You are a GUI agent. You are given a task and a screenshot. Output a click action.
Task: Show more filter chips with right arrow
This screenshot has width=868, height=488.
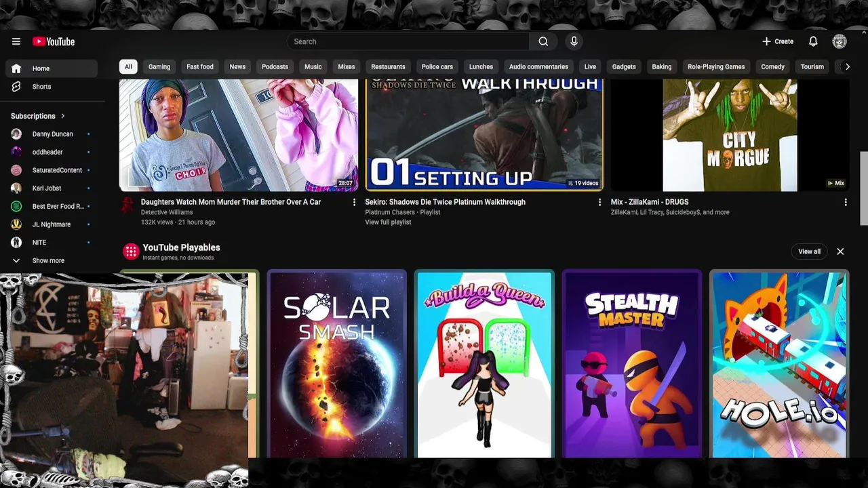tap(847, 66)
